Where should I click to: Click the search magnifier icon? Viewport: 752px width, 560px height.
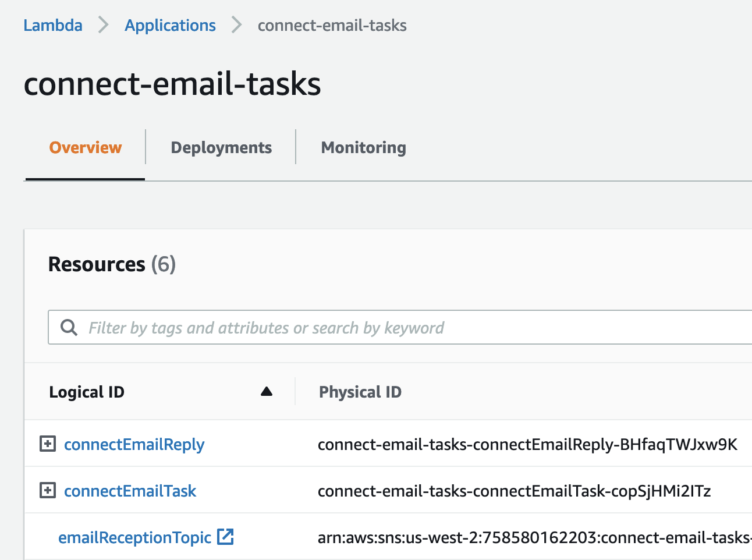coord(69,328)
